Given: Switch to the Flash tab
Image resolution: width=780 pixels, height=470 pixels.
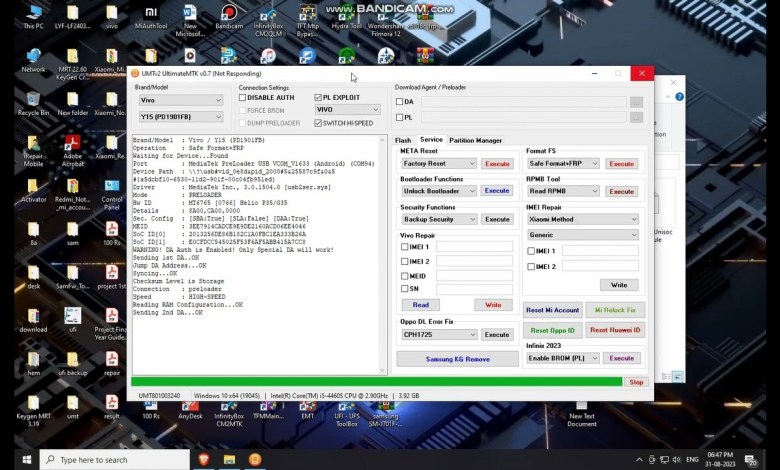Looking at the screenshot, I should [x=403, y=140].
